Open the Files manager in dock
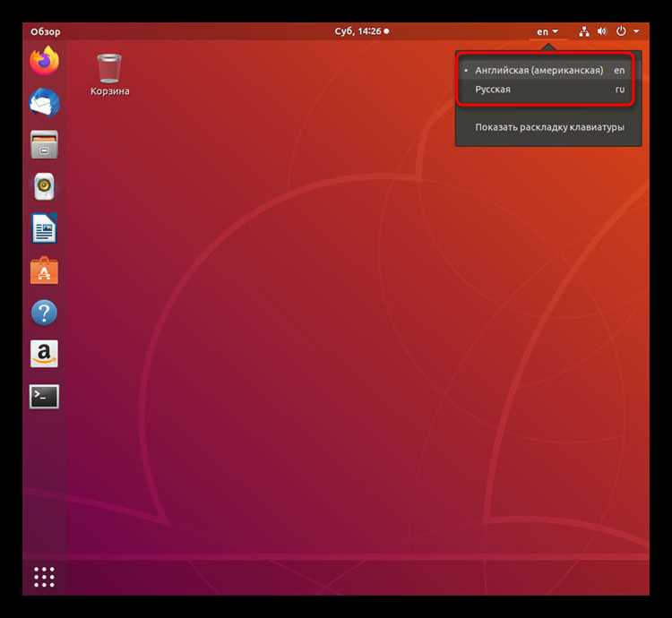Viewport: 672px width, 618px height. [44, 144]
